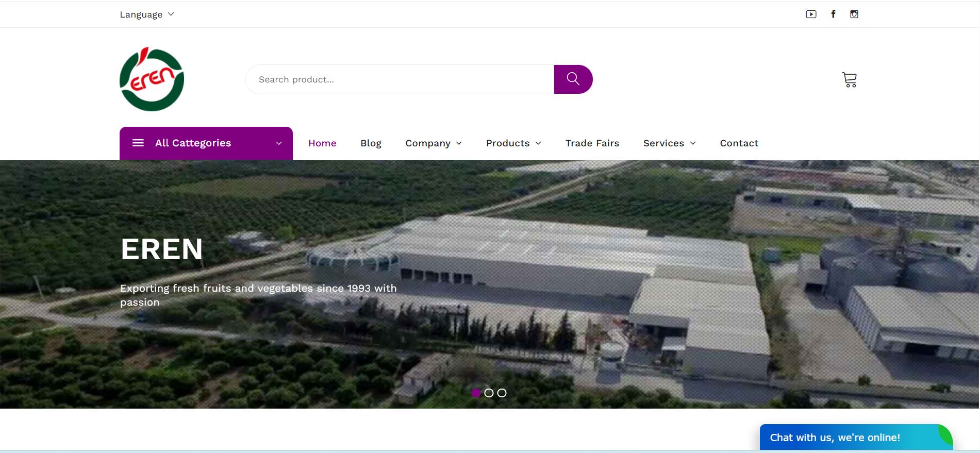
Task: Switch to the second slide dot
Action: [x=489, y=393]
